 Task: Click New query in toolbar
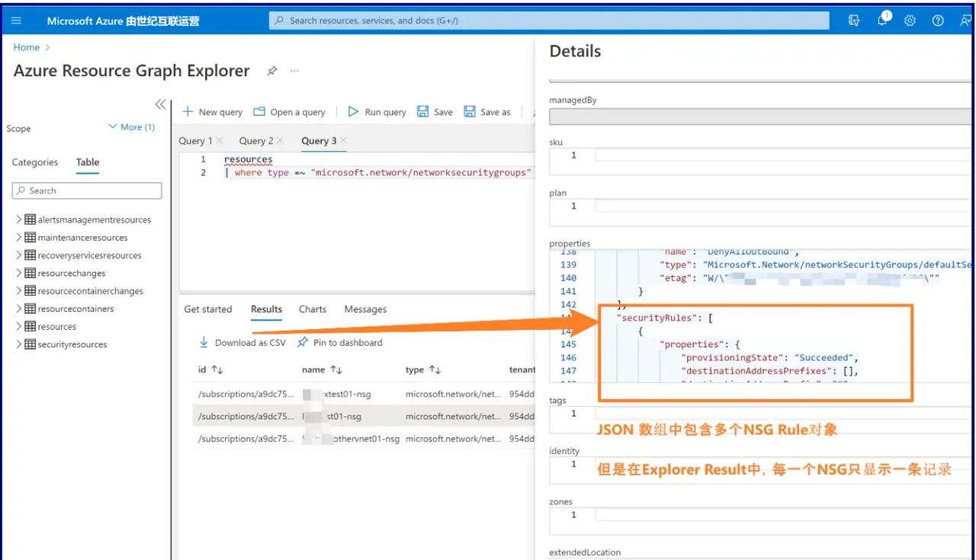212,112
